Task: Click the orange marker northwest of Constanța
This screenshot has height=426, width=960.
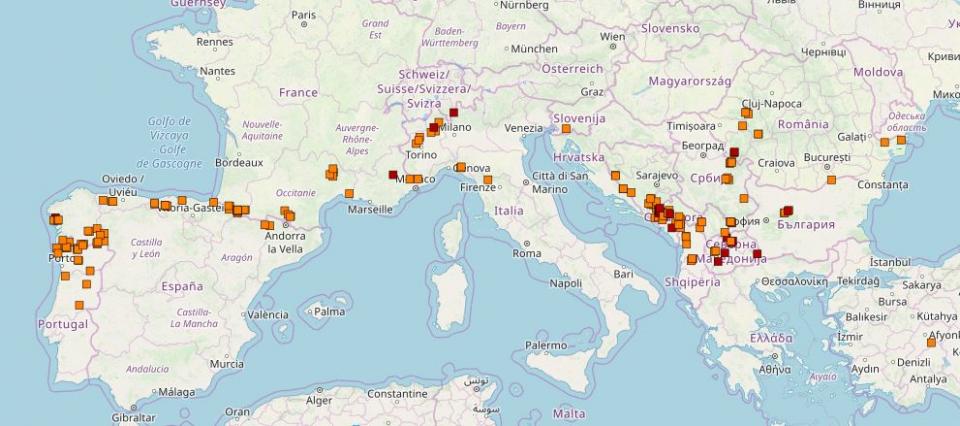Action: point(831,180)
